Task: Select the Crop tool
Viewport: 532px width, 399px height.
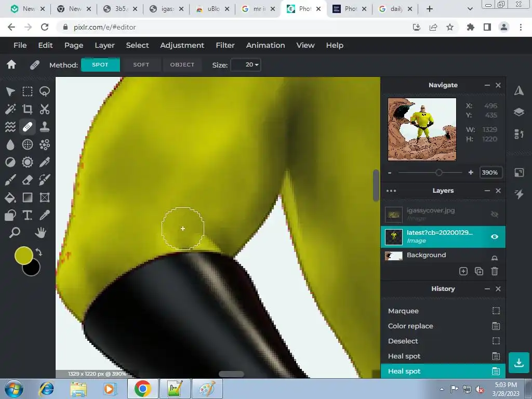Action: click(x=28, y=109)
